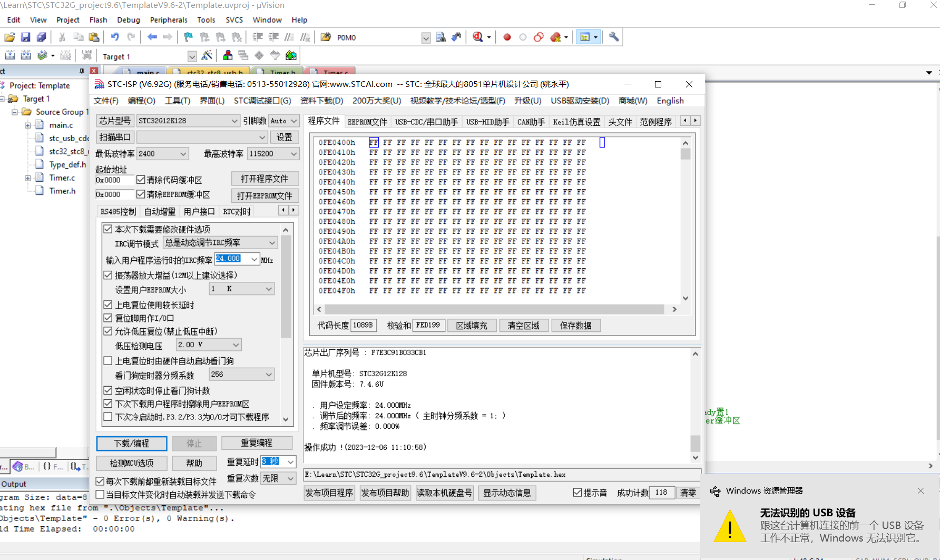
Task: Click the Select Software Packs icon
Action: coord(275,55)
